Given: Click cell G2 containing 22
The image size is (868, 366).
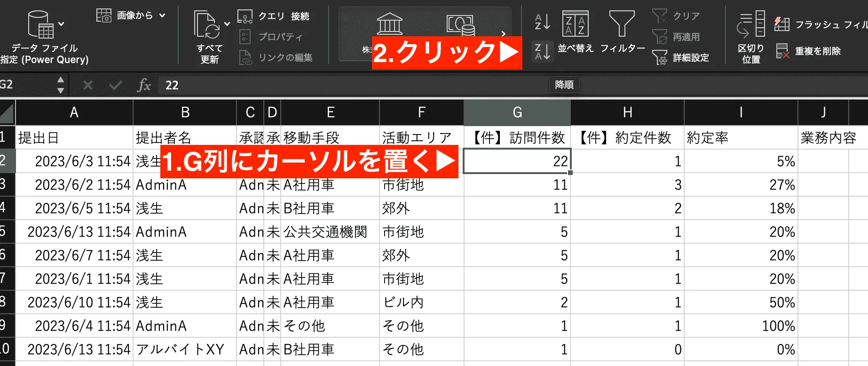Looking at the screenshot, I should (x=517, y=161).
